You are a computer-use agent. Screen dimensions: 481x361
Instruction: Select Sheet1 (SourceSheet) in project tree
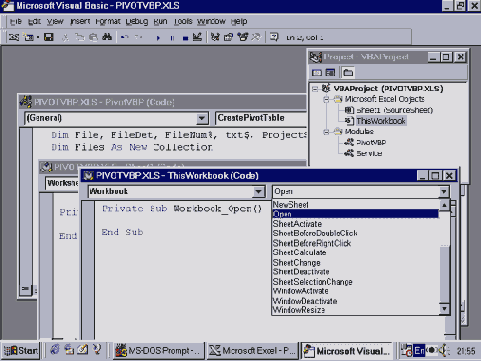(x=394, y=110)
